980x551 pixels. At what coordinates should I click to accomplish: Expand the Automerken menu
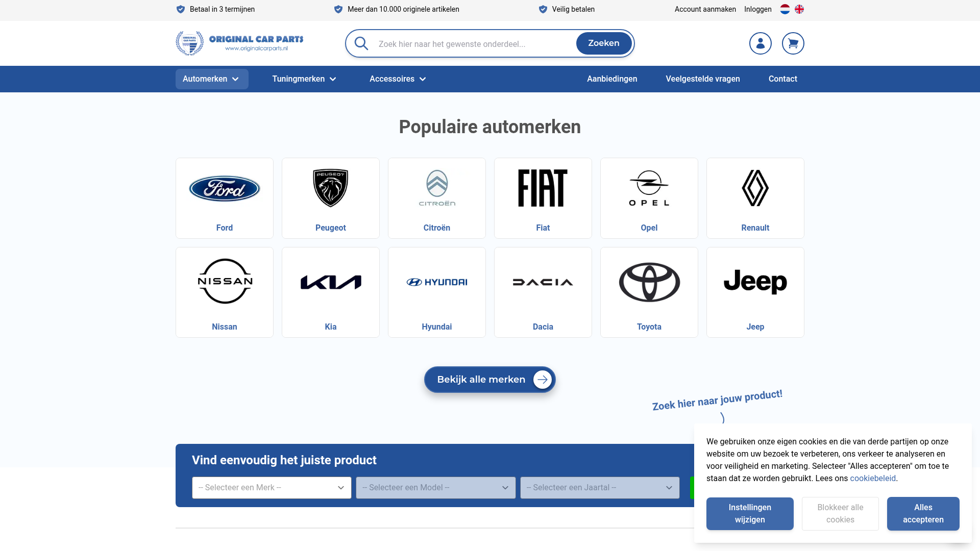point(212,79)
